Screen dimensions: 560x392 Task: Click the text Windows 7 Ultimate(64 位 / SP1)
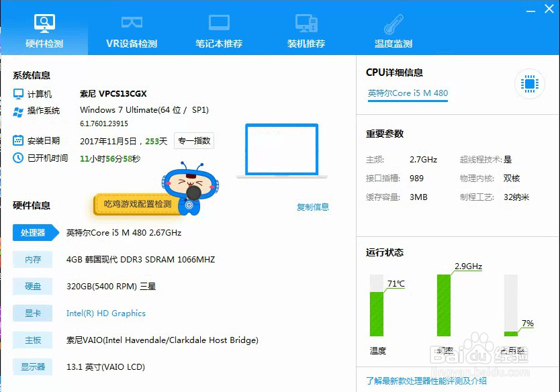click(x=144, y=110)
